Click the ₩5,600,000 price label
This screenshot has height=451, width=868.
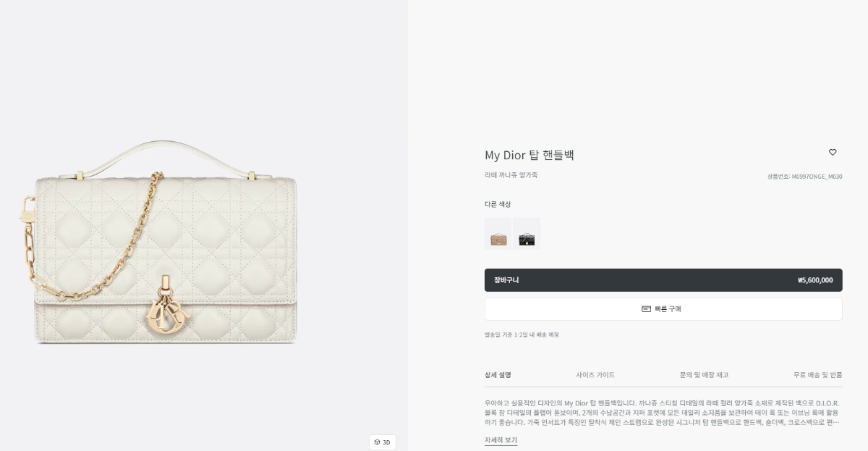pyautogui.click(x=815, y=280)
